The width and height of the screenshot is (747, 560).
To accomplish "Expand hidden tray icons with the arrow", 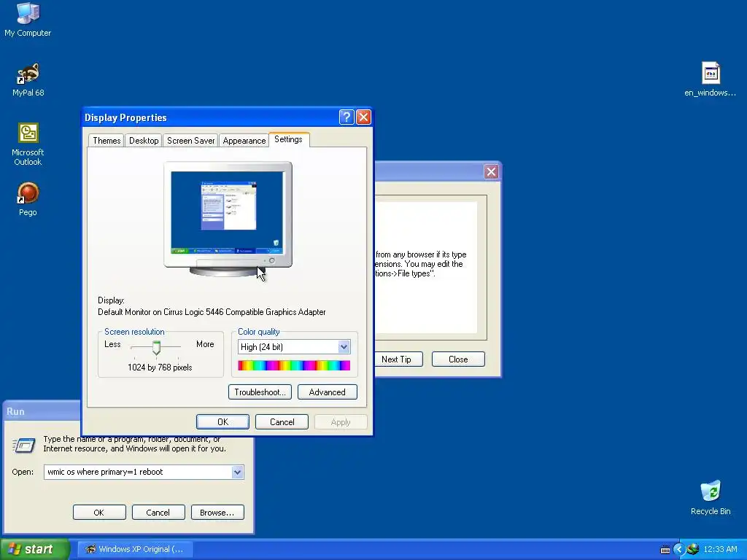I will (679, 550).
